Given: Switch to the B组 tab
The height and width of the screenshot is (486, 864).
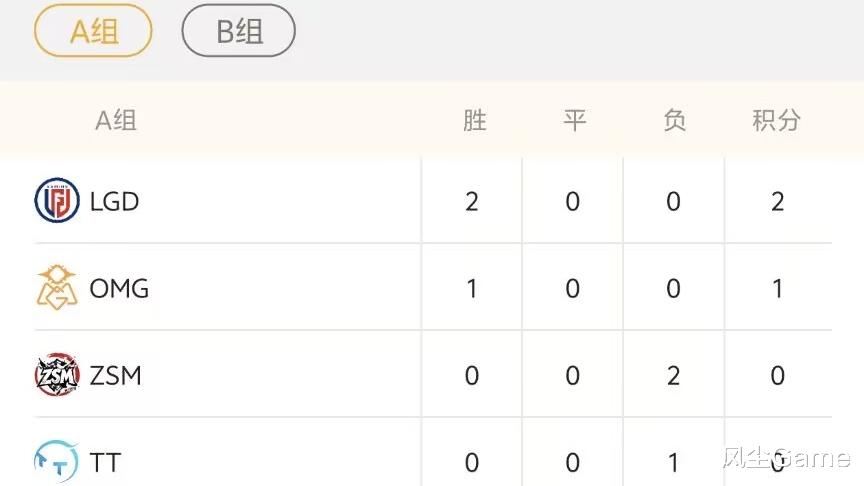Looking at the screenshot, I should [238, 31].
